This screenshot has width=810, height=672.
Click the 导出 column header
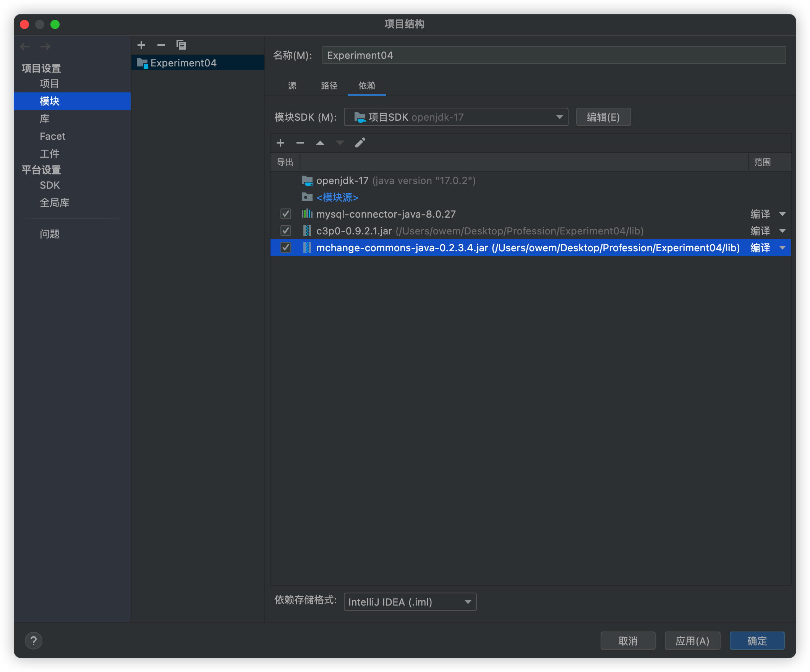point(285,162)
